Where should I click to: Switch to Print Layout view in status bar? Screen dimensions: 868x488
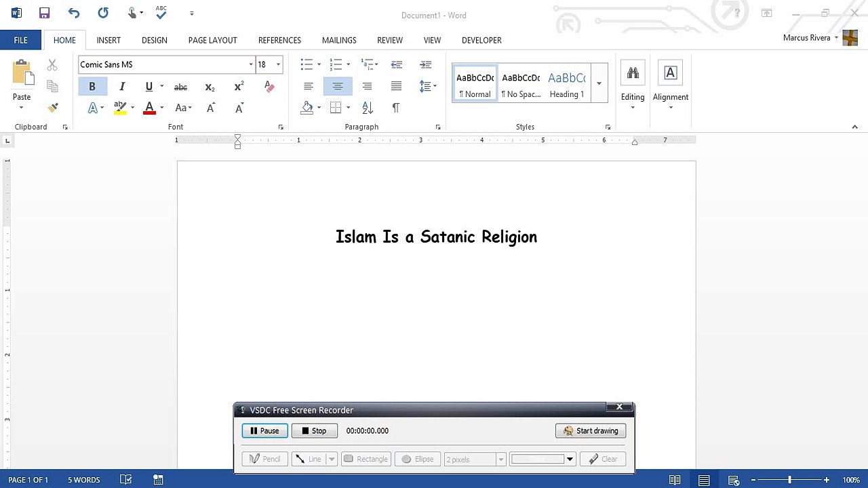[x=704, y=480]
